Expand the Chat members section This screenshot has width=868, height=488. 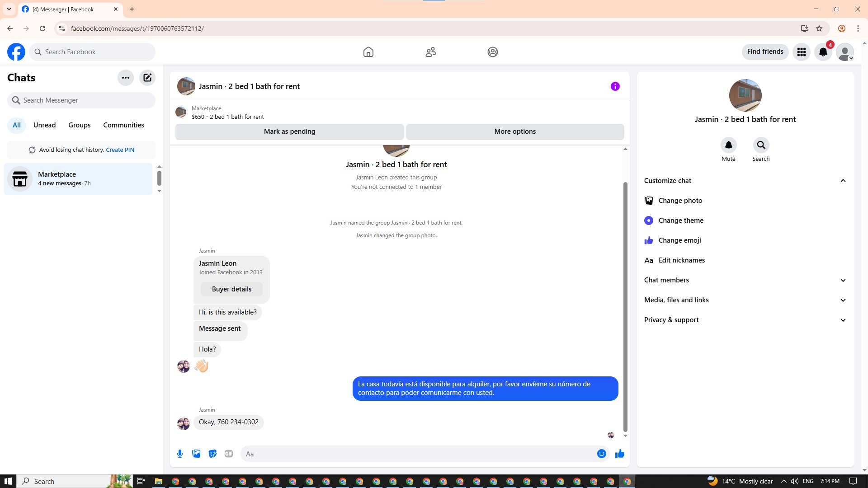click(x=843, y=280)
